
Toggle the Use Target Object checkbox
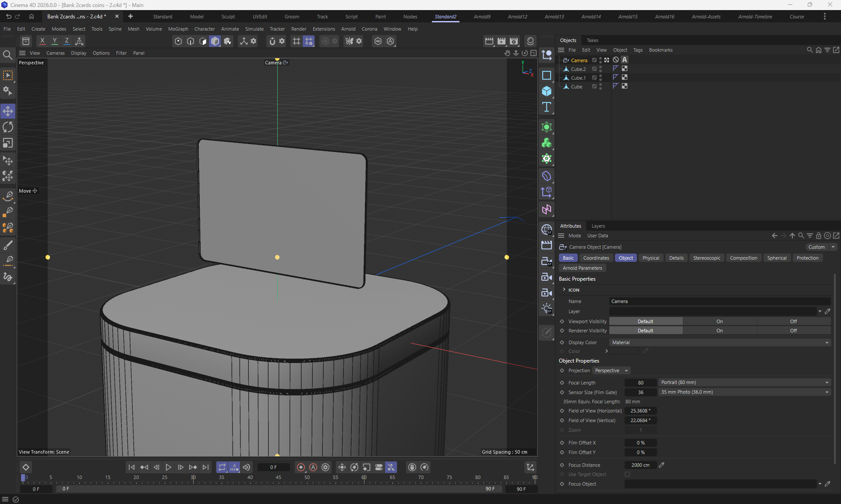click(627, 474)
